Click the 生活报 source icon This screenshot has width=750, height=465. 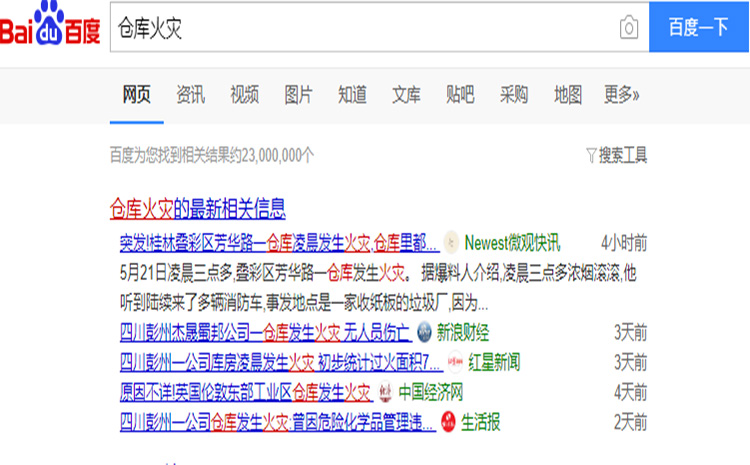[449, 422]
